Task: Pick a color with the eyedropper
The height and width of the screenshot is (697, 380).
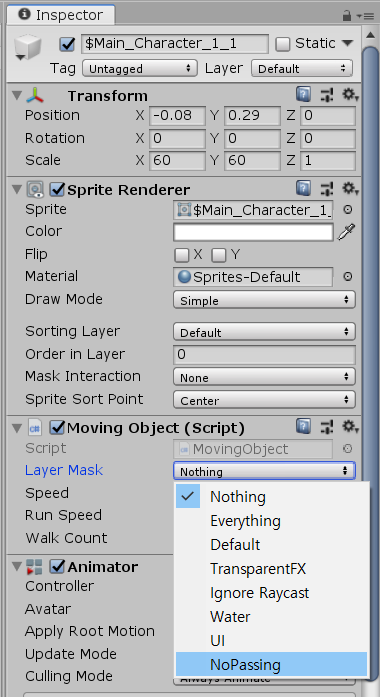Action: tap(346, 232)
